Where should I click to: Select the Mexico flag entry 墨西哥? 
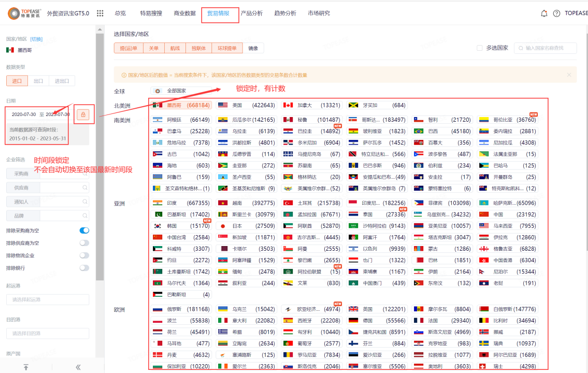coord(181,105)
